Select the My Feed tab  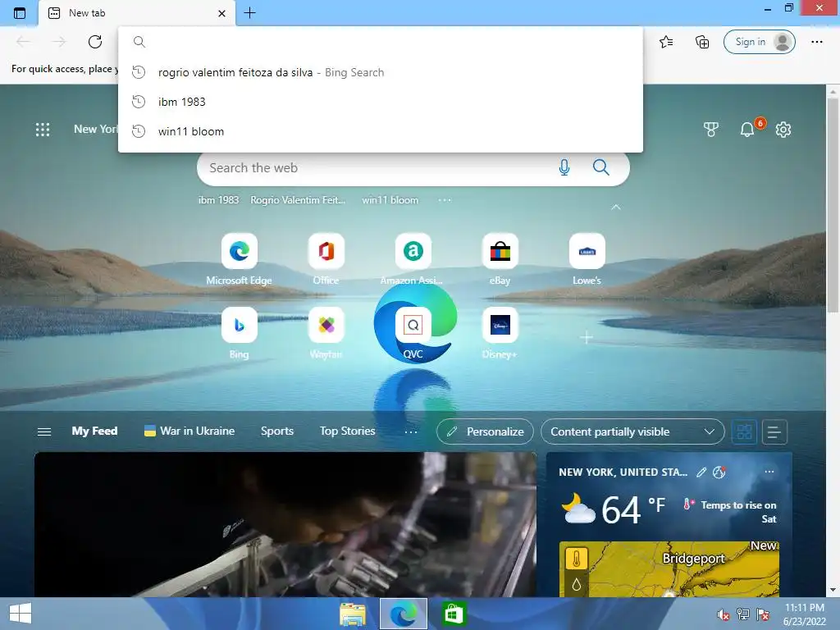click(x=95, y=431)
